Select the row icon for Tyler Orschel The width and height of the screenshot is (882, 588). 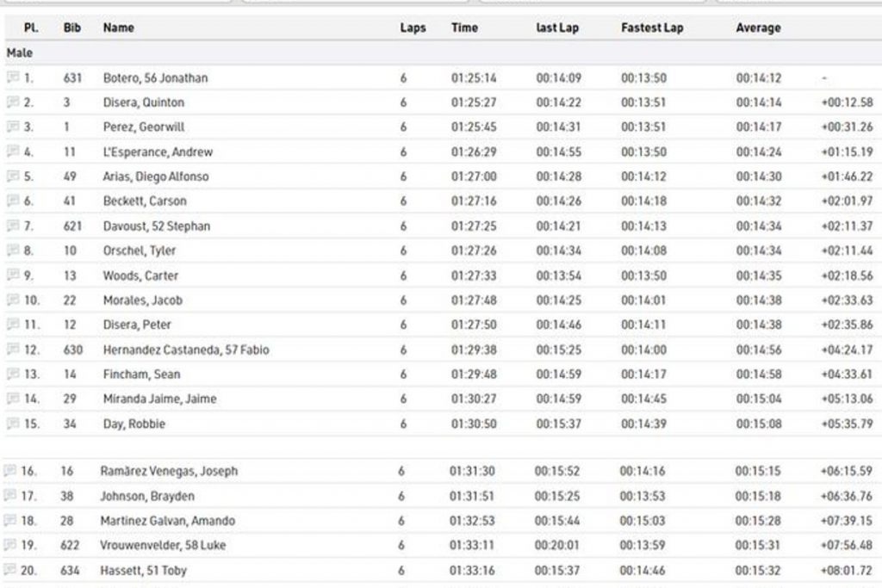pyautogui.click(x=13, y=251)
